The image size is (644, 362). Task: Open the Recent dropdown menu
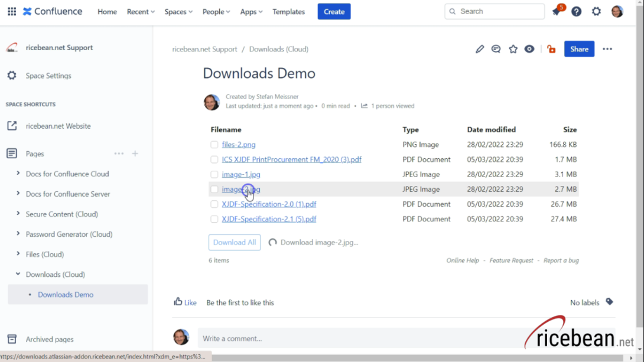(x=141, y=11)
